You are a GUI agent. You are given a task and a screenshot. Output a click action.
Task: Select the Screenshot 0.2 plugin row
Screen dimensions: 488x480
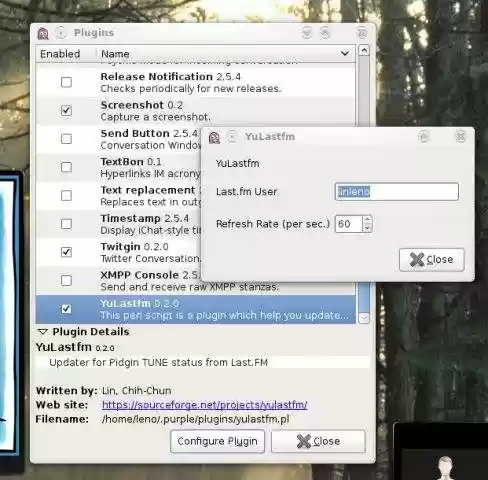pyautogui.click(x=196, y=111)
